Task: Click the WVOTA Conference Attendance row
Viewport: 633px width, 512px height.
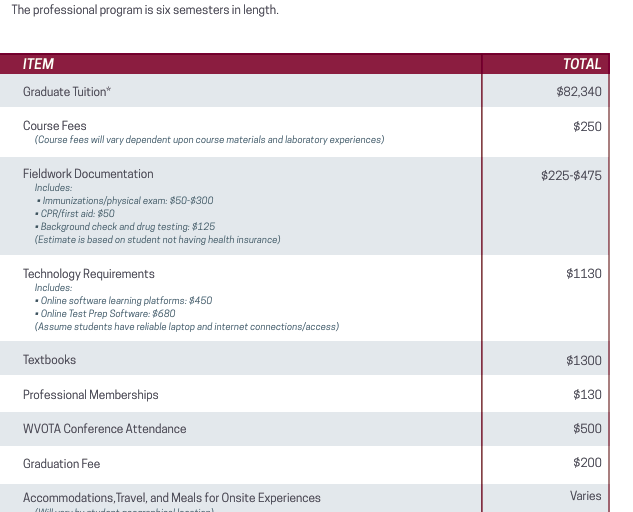Action: pyautogui.click(x=105, y=429)
